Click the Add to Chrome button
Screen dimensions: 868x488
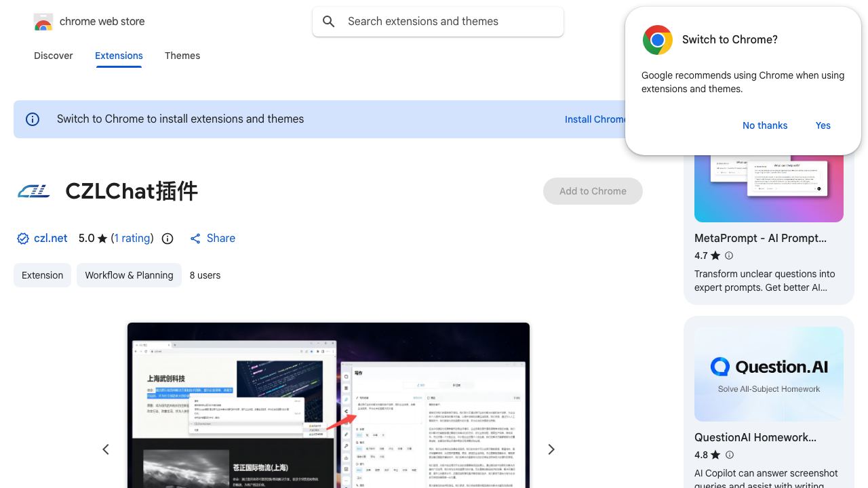tap(593, 191)
